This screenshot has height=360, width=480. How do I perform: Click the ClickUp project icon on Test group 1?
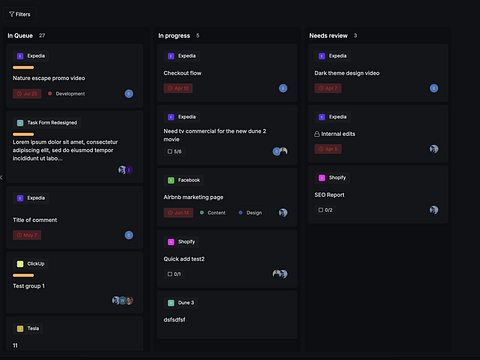coord(20,264)
